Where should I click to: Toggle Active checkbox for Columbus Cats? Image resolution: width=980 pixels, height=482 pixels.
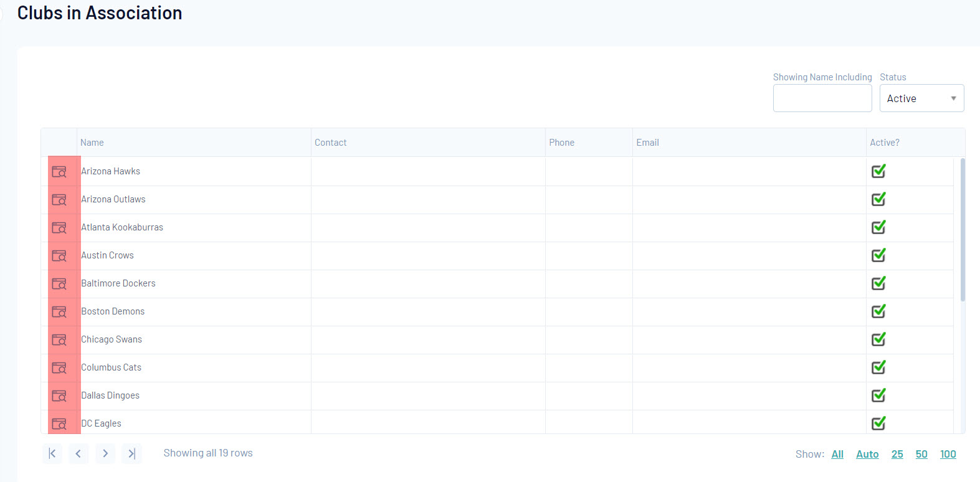tap(878, 367)
